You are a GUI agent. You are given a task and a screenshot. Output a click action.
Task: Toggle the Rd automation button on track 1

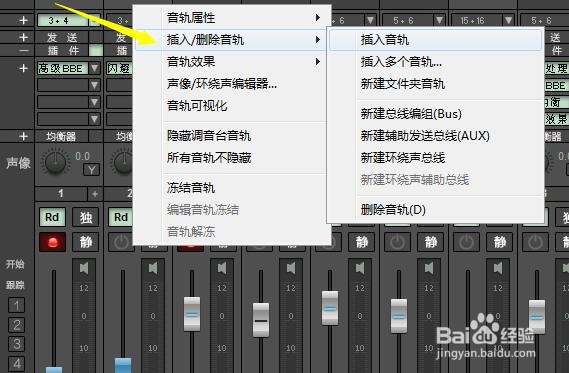point(52,217)
